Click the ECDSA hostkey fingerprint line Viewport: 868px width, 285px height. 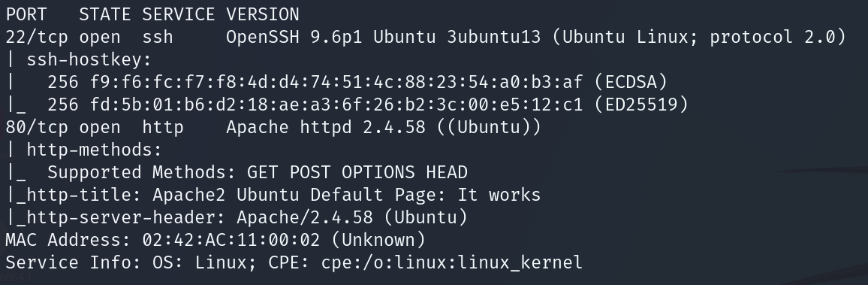[357, 82]
